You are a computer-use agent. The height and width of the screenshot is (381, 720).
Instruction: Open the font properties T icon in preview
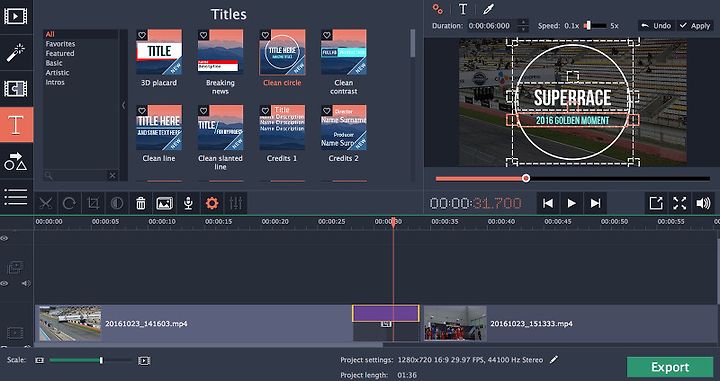click(463, 9)
